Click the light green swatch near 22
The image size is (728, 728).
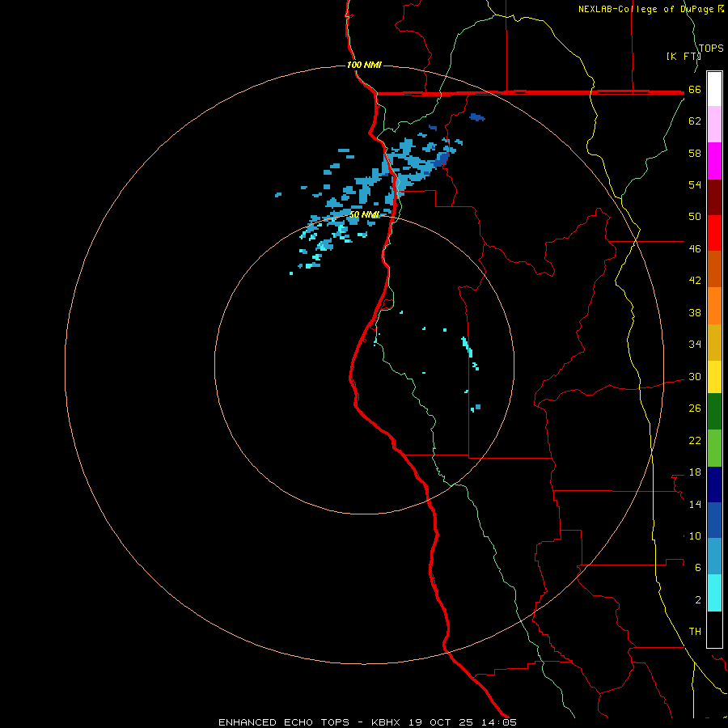(x=714, y=448)
